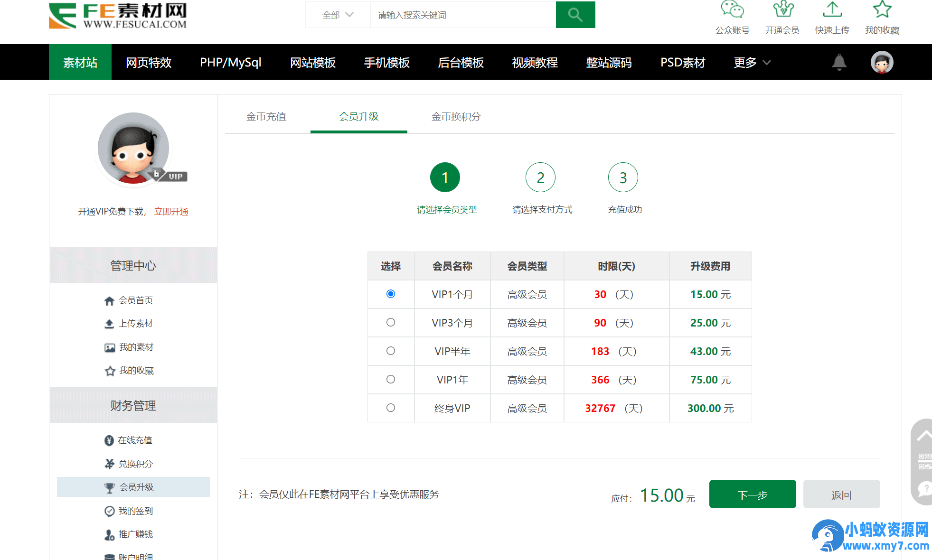Click the 管理中心 sidebar heading
Image resolution: width=932 pixels, height=560 pixels.
[133, 265]
